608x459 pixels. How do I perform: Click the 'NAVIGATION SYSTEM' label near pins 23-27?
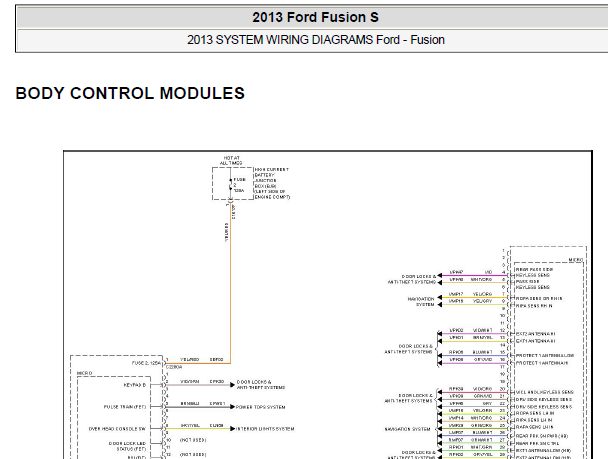coord(408,429)
